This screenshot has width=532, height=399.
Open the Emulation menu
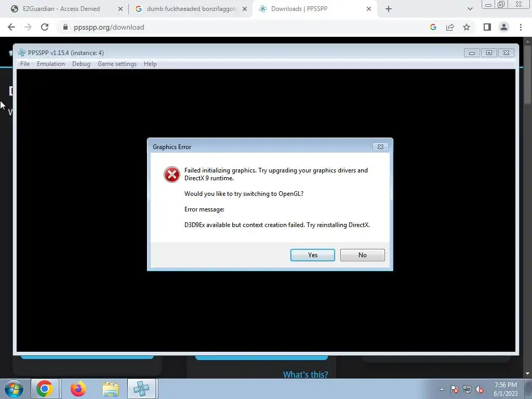coord(50,64)
